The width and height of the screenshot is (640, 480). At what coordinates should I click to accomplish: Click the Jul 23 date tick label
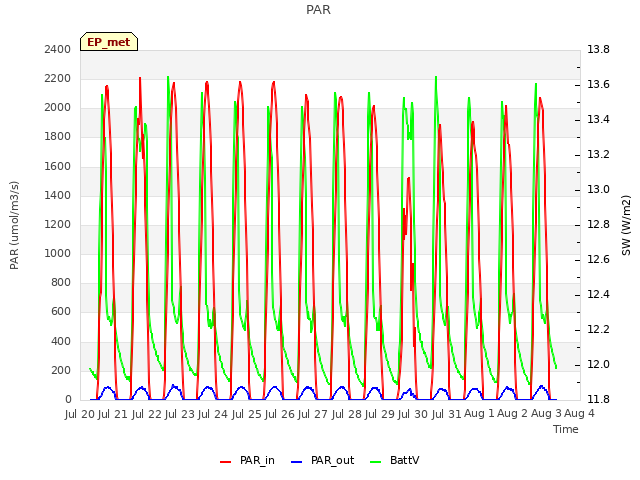click(180, 414)
